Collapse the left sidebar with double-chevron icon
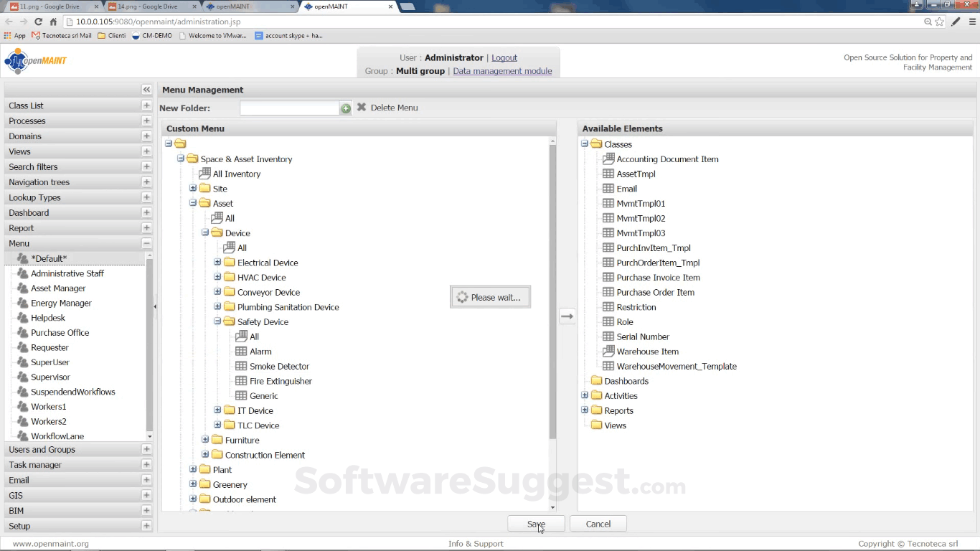980x551 pixels. click(x=146, y=90)
